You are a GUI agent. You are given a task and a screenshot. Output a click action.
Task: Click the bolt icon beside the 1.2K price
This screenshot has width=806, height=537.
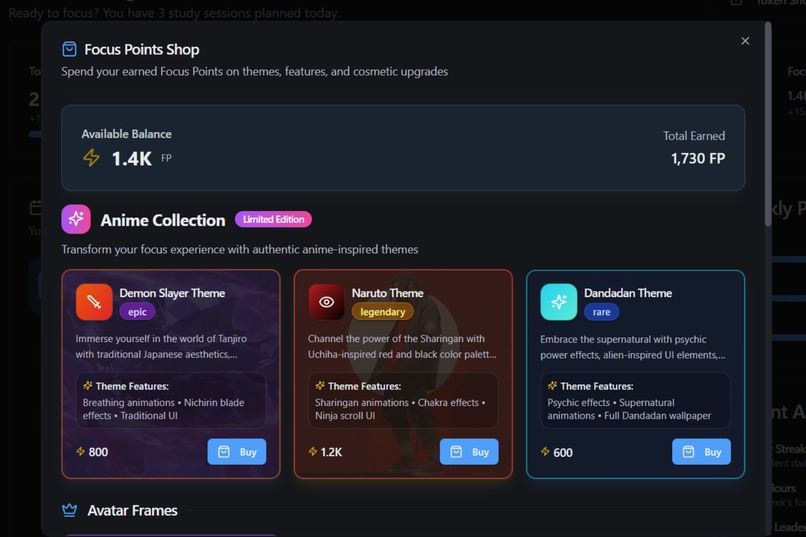tap(313, 452)
